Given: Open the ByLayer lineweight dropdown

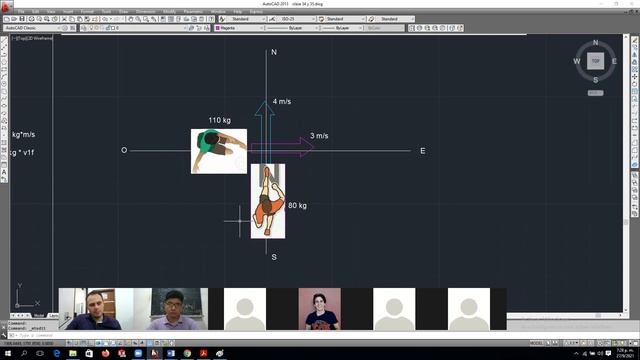Looking at the screenshot, I should [342, 28].
